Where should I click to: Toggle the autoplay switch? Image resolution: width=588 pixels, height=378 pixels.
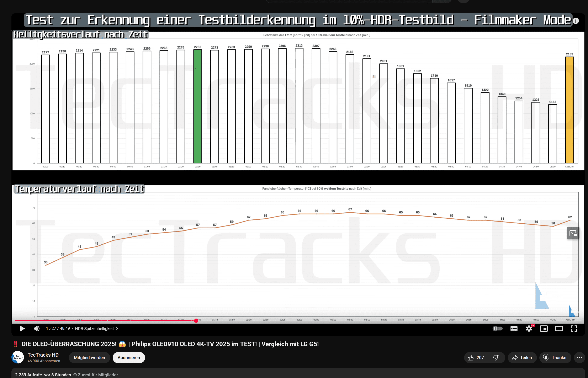[497, 328]
